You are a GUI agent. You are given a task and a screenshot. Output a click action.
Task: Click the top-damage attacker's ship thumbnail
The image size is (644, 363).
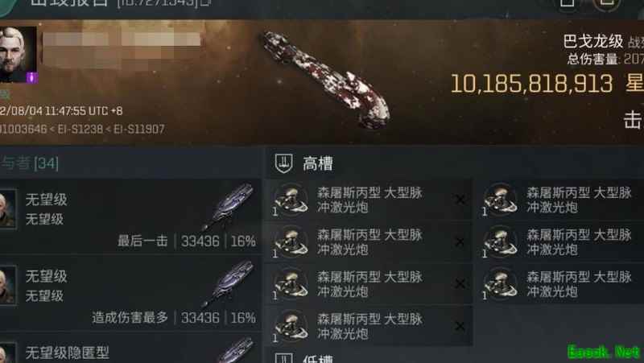click(228, 283)
